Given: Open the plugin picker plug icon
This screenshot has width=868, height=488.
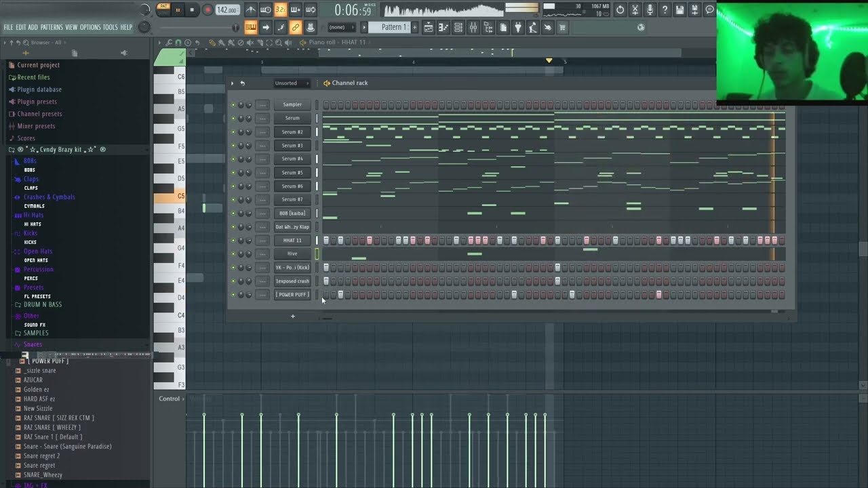Looking at the screenshot, I should (x=518, y=27).
